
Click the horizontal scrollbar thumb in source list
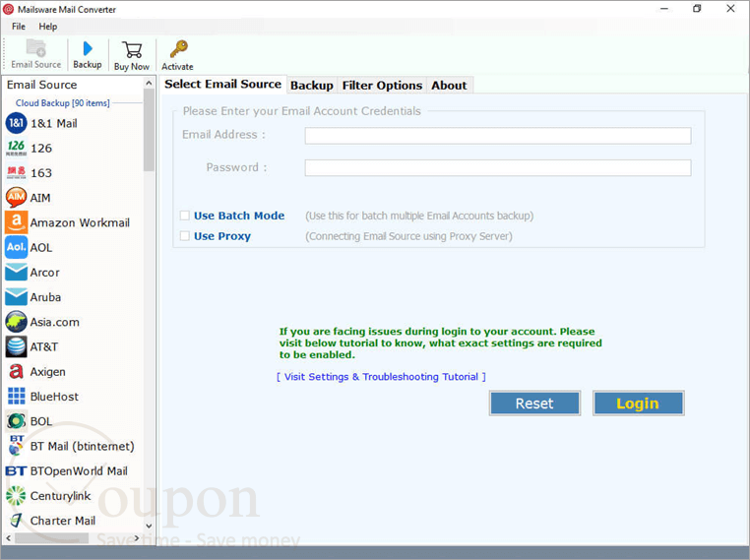pyautogui.click(x=51, y=538)
